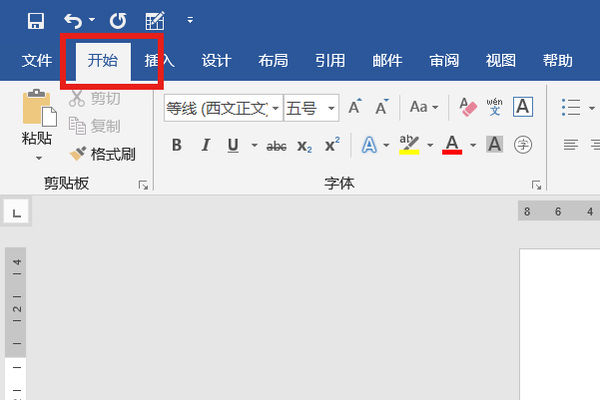Undo the last action

click(73, 21)
